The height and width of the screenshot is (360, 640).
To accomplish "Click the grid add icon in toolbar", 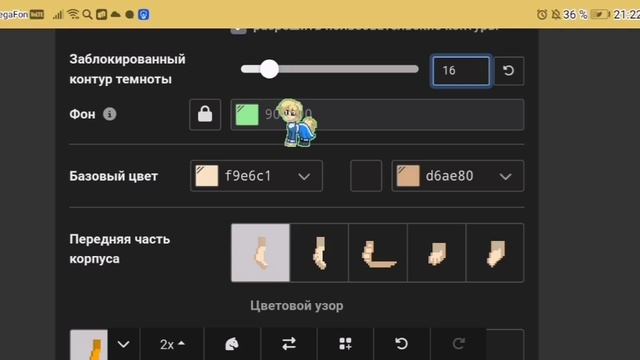I will [345, 344].
